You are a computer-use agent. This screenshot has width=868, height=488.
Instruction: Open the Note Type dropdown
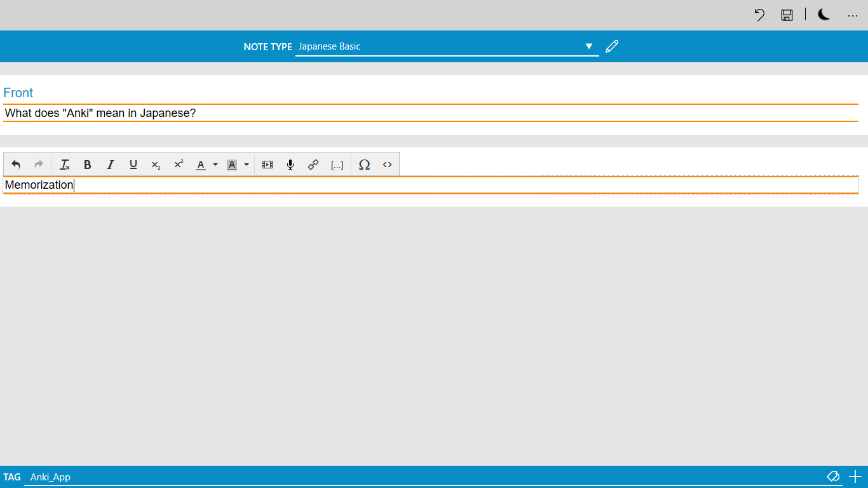point(589,46)
